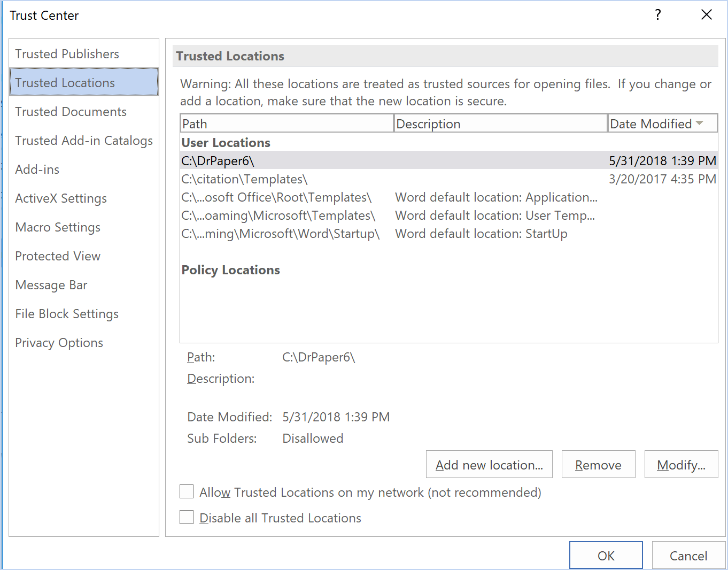The width and height of the screenshot is (728, 570).
Task: Enable Allow Trusted Locations on my network
Action: [187, 492]
